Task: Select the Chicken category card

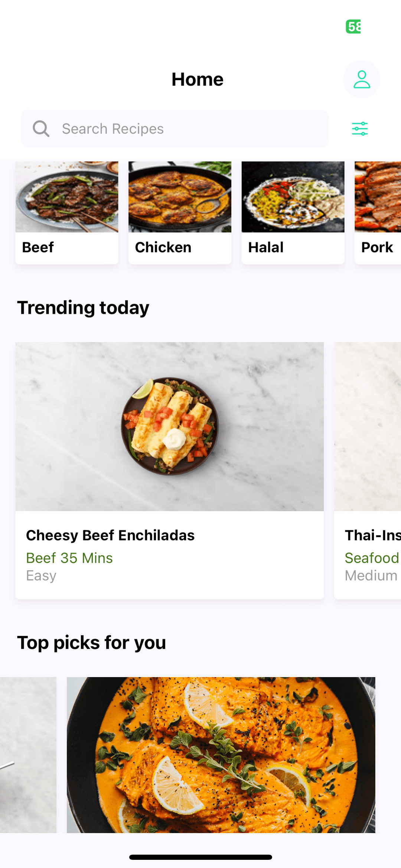Action: coord(180,212)
